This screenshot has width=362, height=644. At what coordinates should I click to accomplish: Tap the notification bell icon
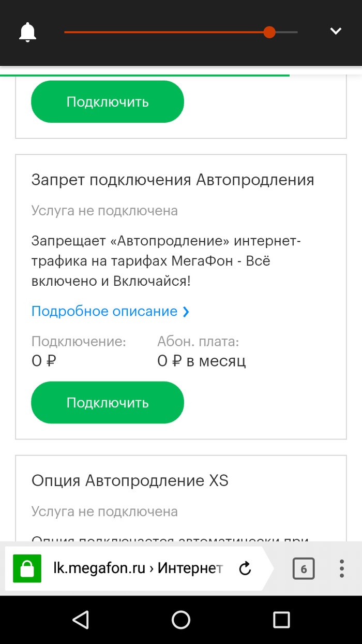tap(28, 32)
